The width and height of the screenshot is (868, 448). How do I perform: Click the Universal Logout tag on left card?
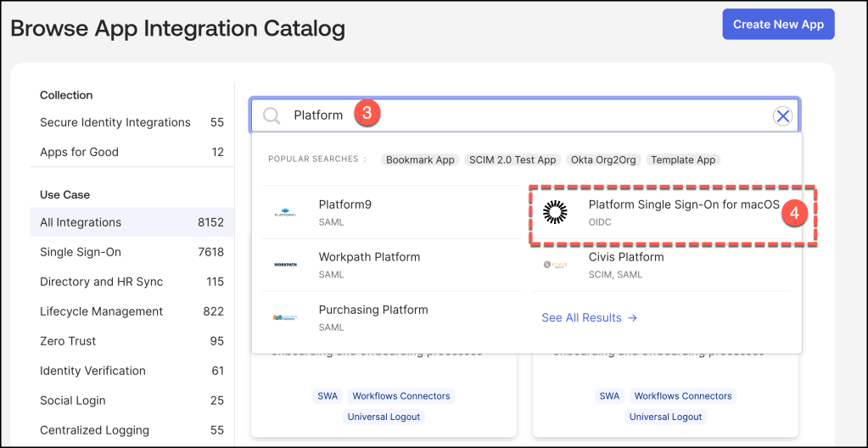pos(384,417)
